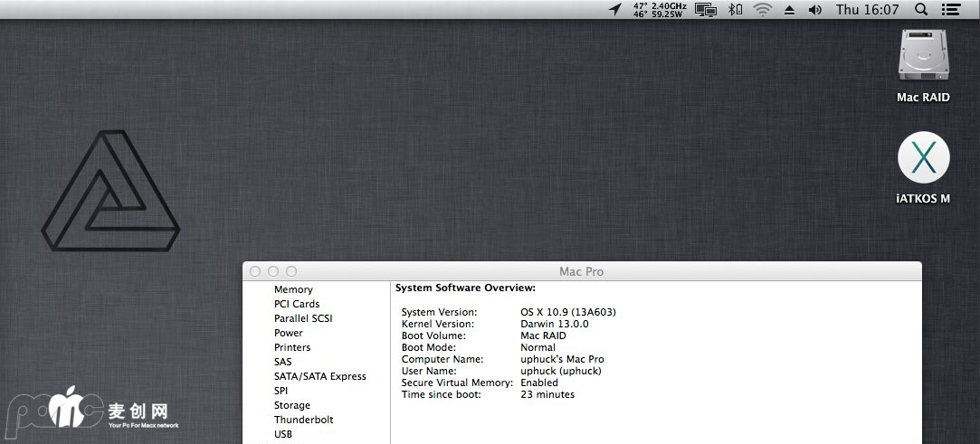
Task: Select Memory in the sidebar
Action: pos(293,289)
